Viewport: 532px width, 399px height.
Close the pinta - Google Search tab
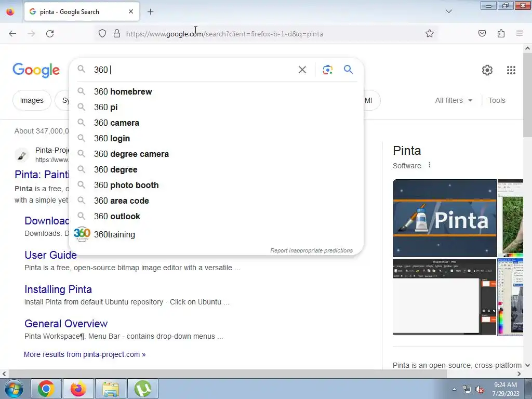tap(130, 11)
